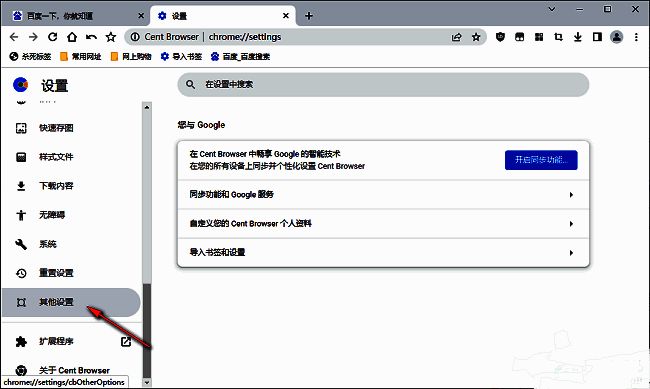Open the 百度_百度搜索 bookmark

240,56
